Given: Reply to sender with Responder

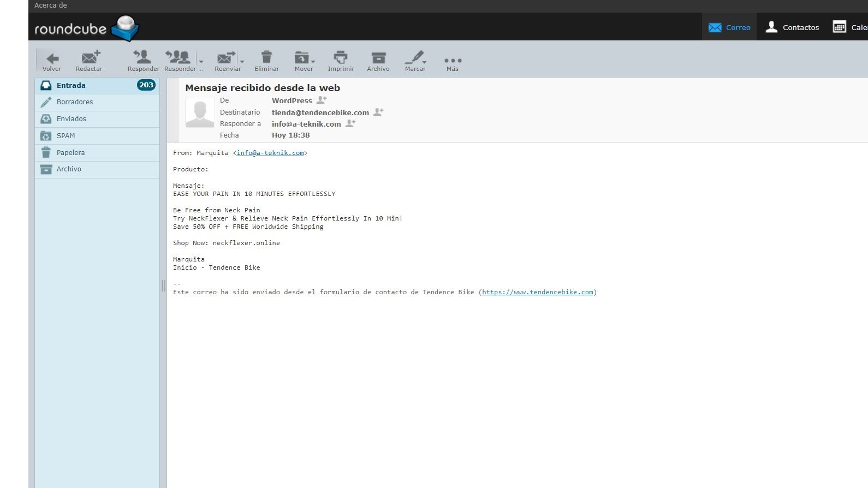Looking at the screenshot, I should pyautogui.click(x=143, y=61).
